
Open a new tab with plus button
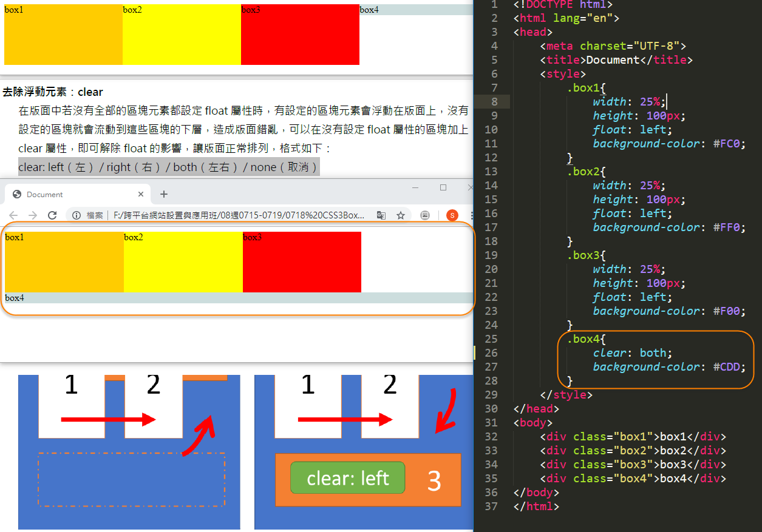163,194
